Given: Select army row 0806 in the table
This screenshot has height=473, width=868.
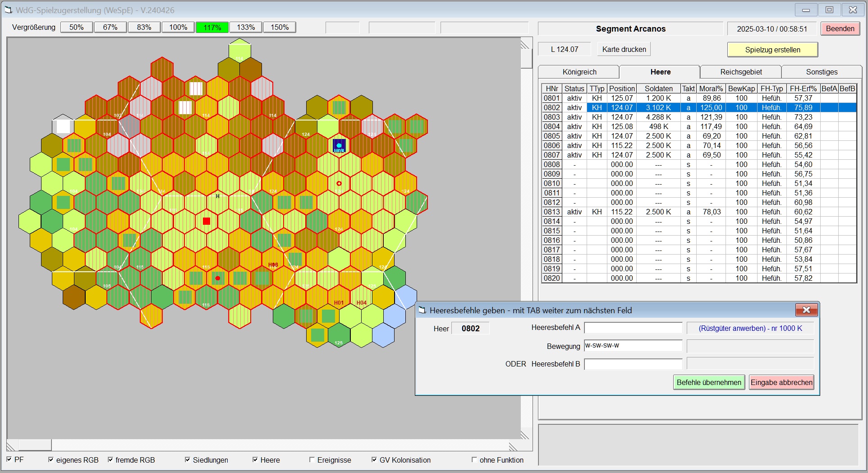Looking at the screenshot, I should tap(699, 145).
